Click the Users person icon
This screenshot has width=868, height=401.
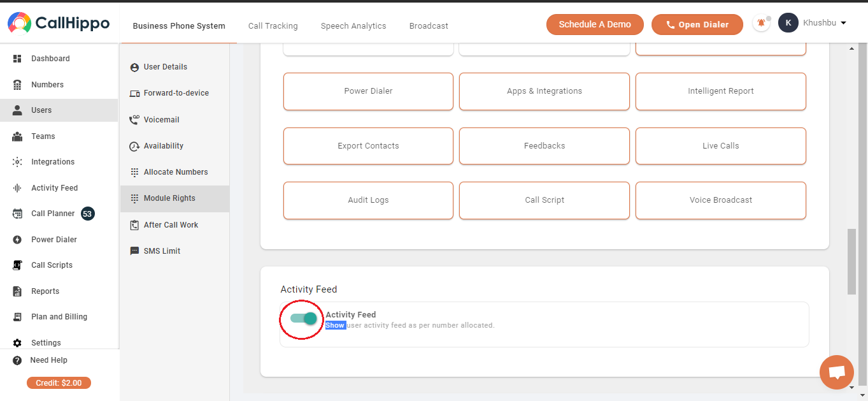point(17,110)
